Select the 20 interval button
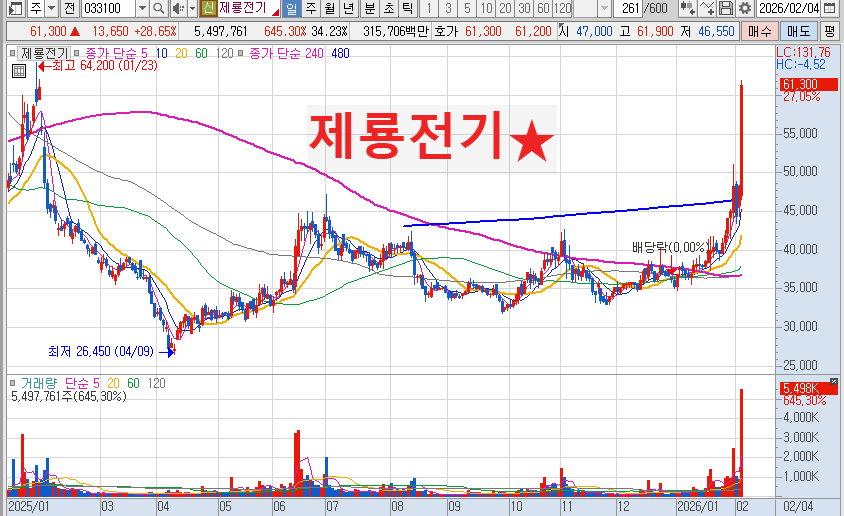 [505, 8]
